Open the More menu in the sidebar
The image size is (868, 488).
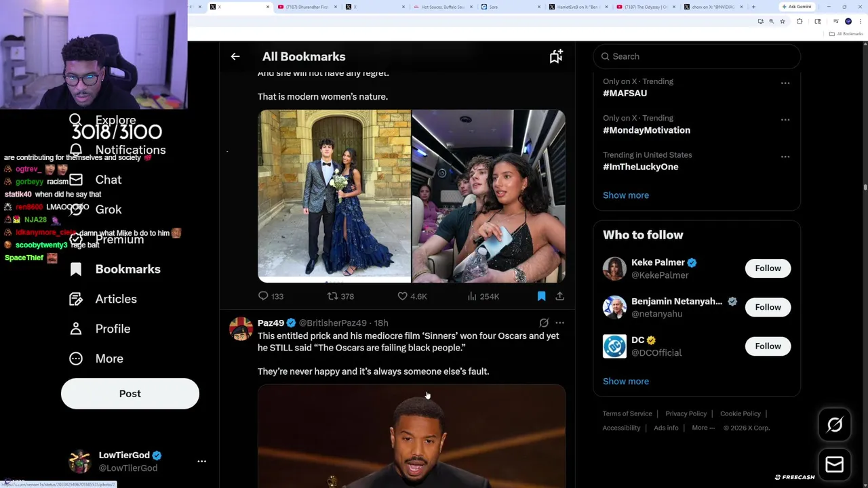(96, 359)
